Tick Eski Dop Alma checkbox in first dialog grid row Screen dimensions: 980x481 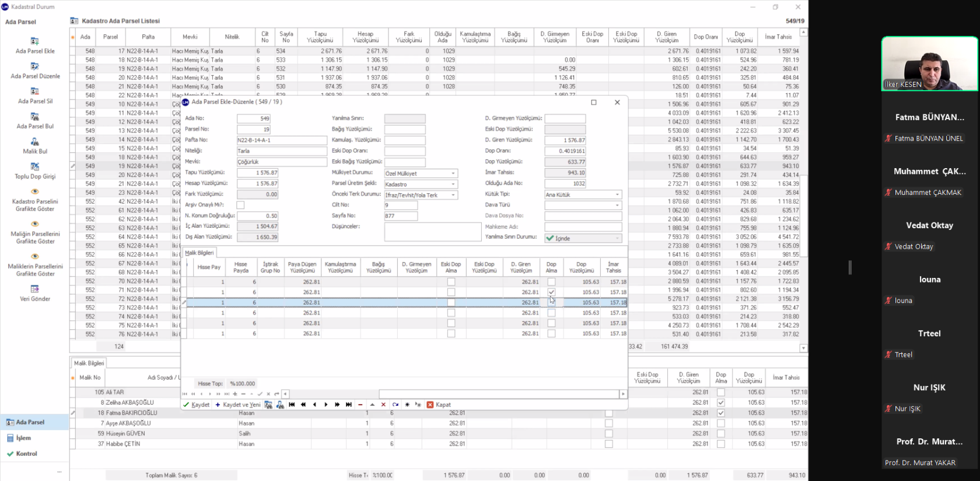click(451, 282)
